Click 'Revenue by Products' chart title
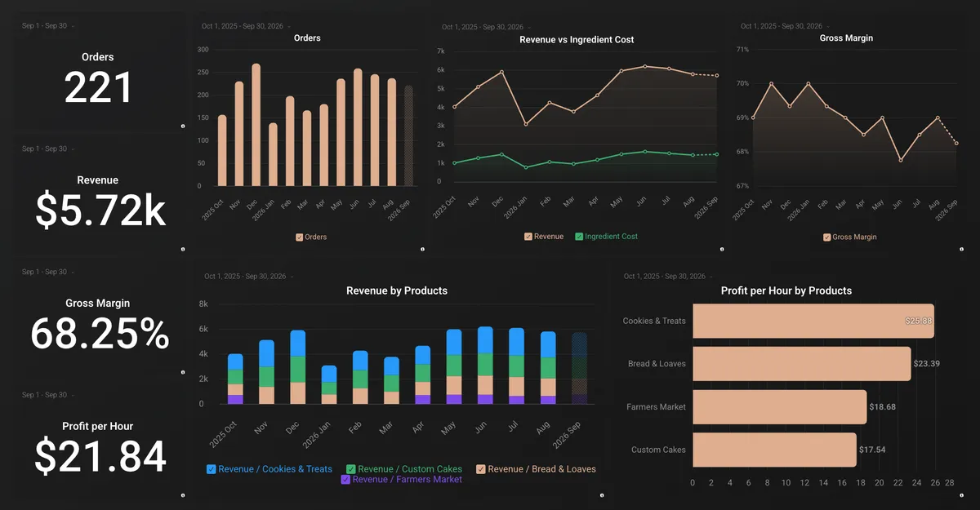The width and height of the screenshot is (980, 510). coord(397,290)
